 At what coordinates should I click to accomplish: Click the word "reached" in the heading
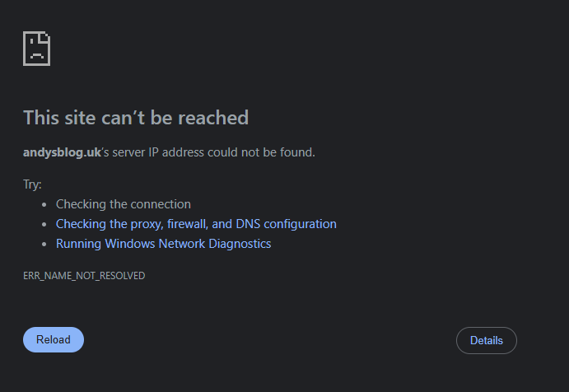click(x=212, y=118)
